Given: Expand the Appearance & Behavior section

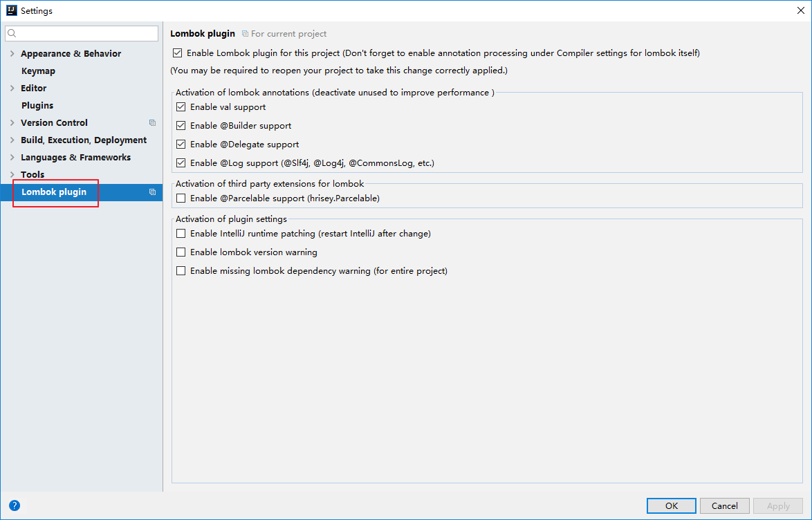Looking at the screenshot, I should [x=12, y=54].
